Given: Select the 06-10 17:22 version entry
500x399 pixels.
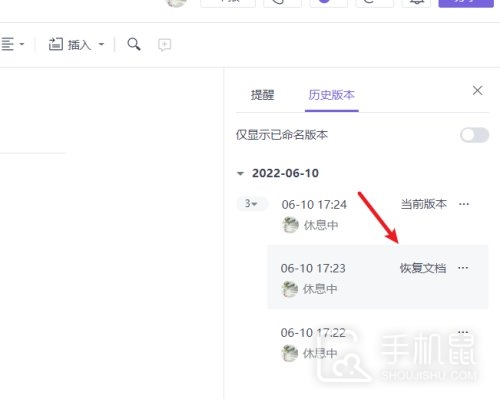Looking at the screenshot, I should (378, 343).
